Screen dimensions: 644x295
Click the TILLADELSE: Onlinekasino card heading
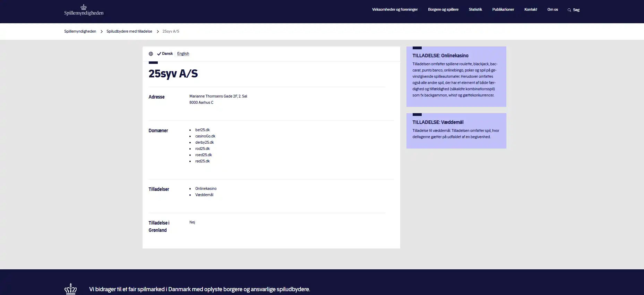click(440, 56)
